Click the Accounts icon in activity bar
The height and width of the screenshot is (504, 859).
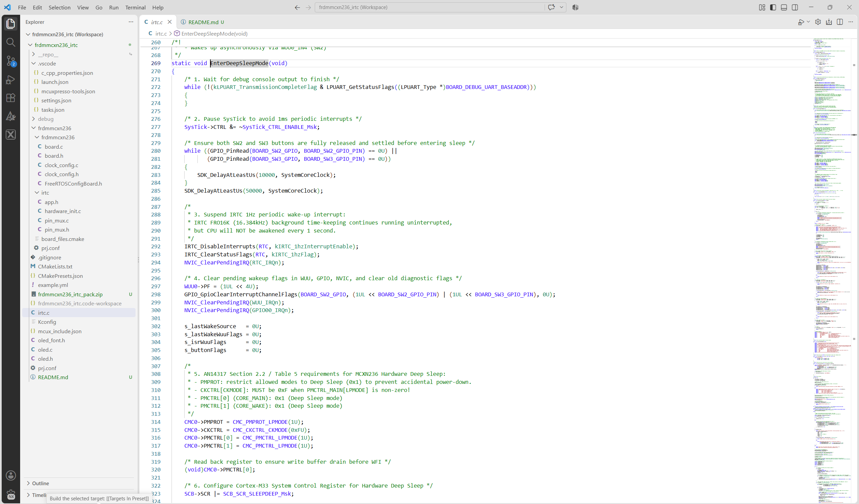10,475
